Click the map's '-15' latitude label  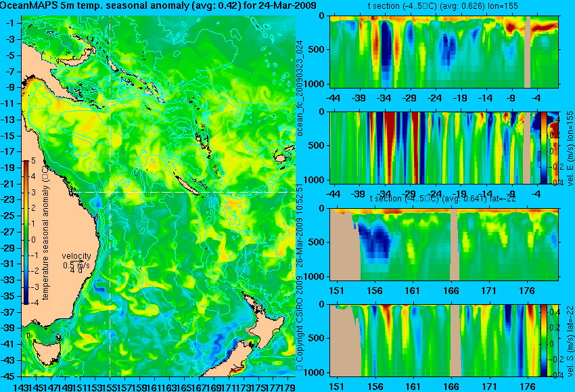pos(9,136)
